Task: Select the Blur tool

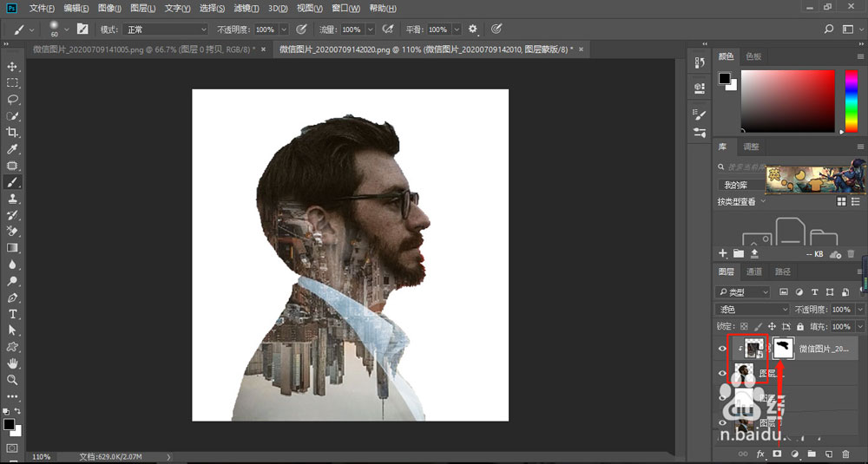Action: click(12, 265)
